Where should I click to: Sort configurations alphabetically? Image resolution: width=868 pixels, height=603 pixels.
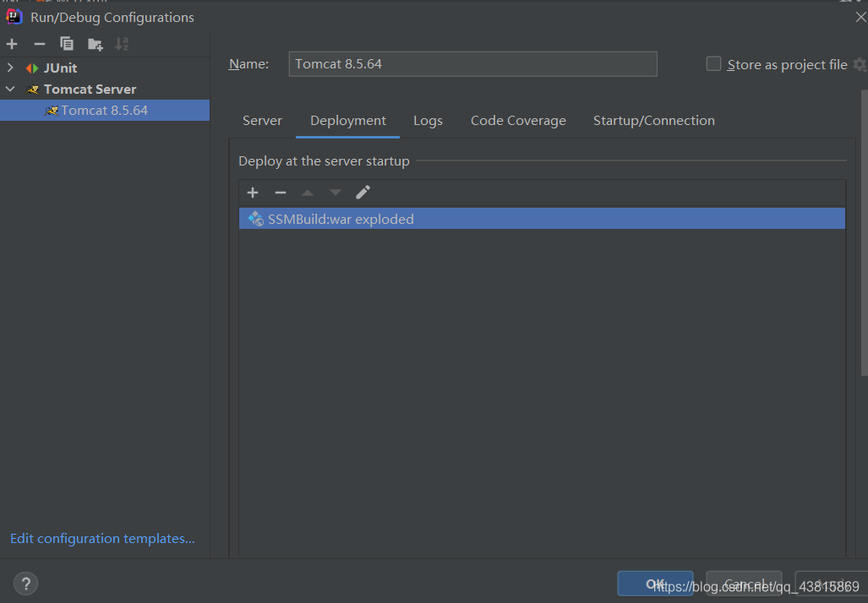pyautogui.click(x=122, y=44)
